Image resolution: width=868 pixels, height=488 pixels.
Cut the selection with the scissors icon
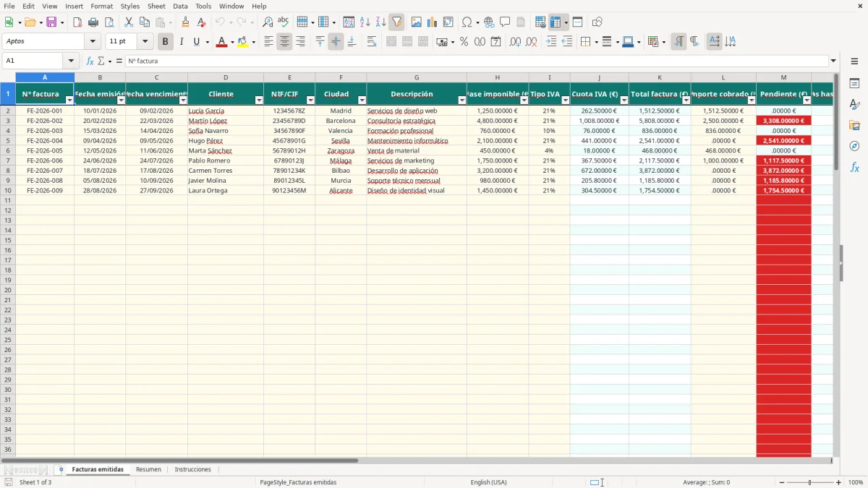129,22
